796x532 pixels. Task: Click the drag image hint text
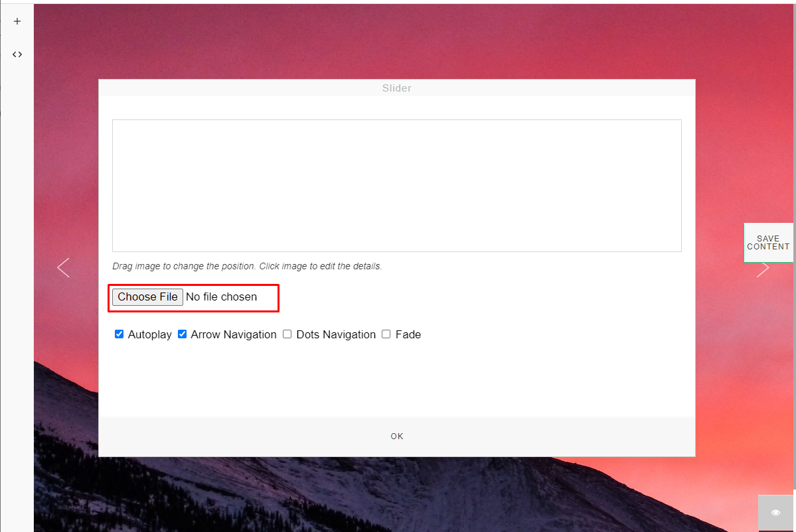[x=247, y=266]
